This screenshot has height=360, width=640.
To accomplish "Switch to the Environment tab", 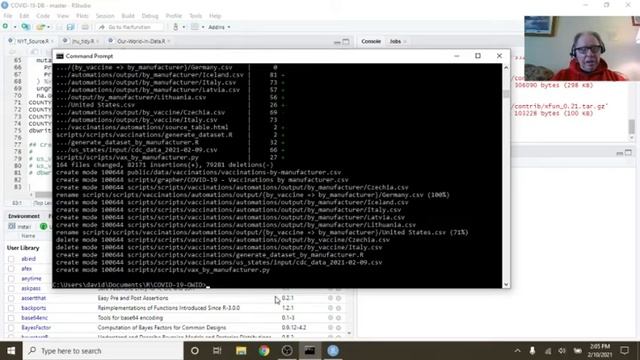I will coord(24,216).
